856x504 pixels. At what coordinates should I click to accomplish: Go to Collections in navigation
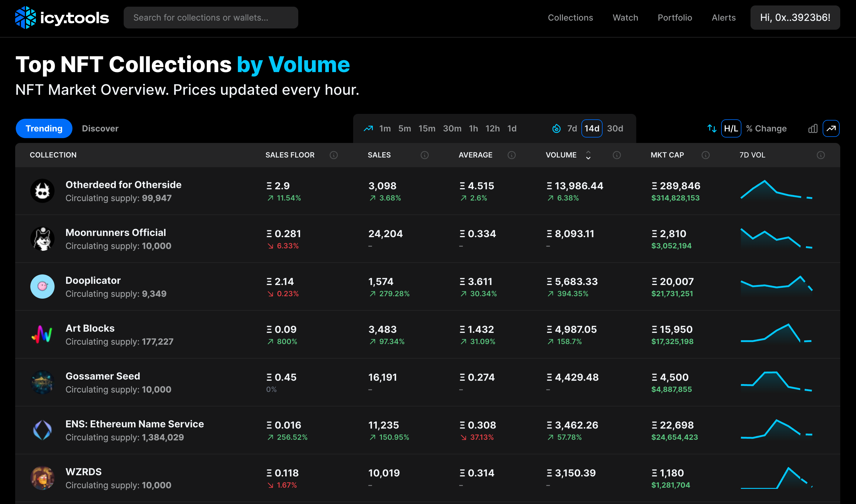[x=570, y=18]
